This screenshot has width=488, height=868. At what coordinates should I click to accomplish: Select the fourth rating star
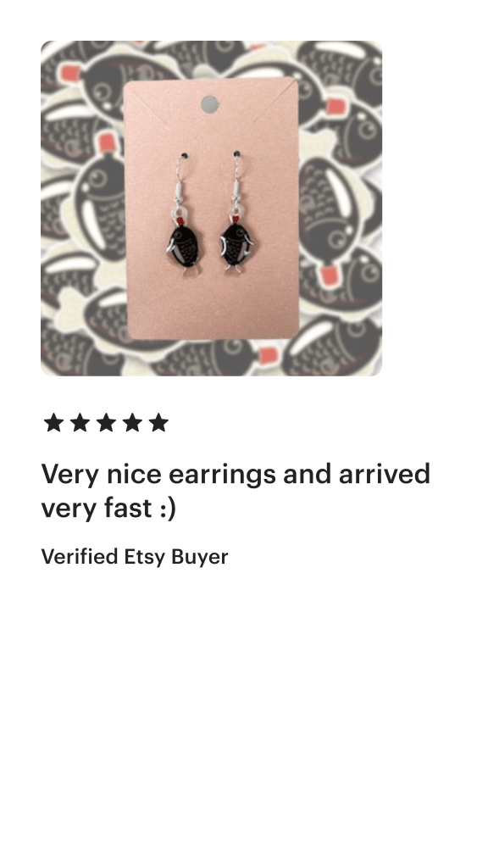point(132,422)
